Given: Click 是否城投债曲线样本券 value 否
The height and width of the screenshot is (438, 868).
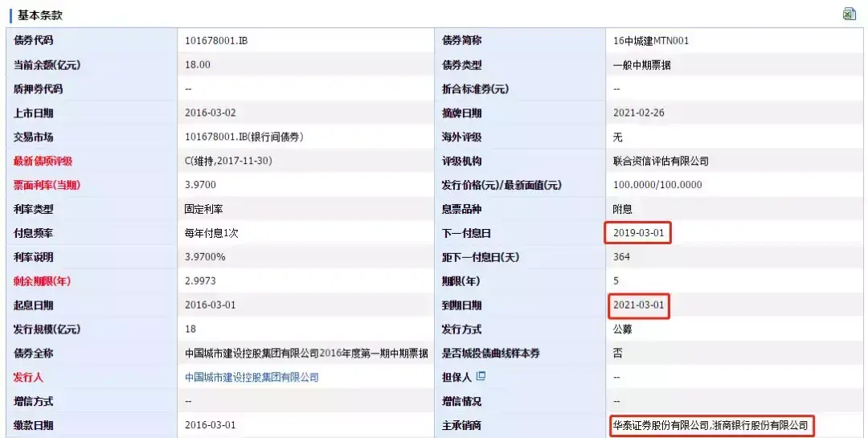Looking at the screenshot, I should pos(618,354).
